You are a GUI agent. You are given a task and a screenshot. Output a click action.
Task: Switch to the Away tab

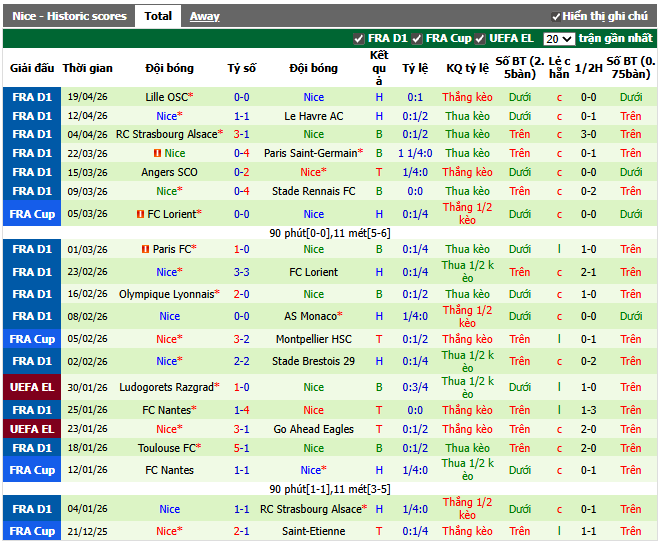point(205,16)
